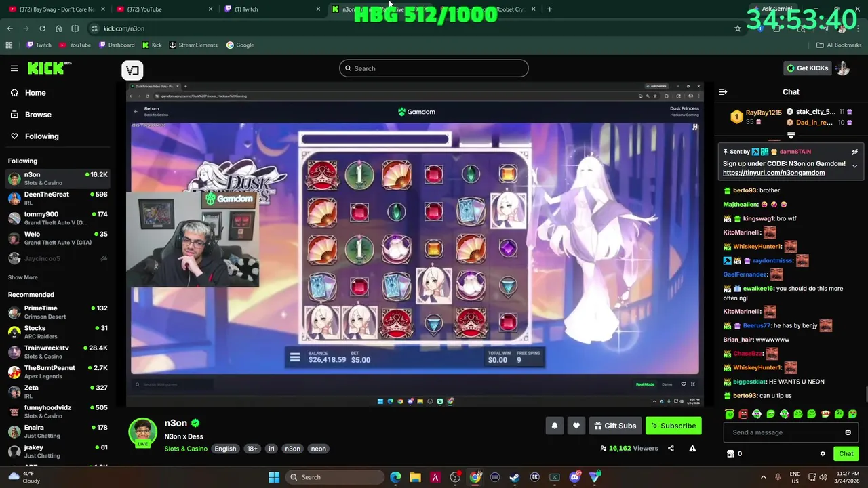
Task: Open the StreamElements bookmark
Action: (193, 45)
